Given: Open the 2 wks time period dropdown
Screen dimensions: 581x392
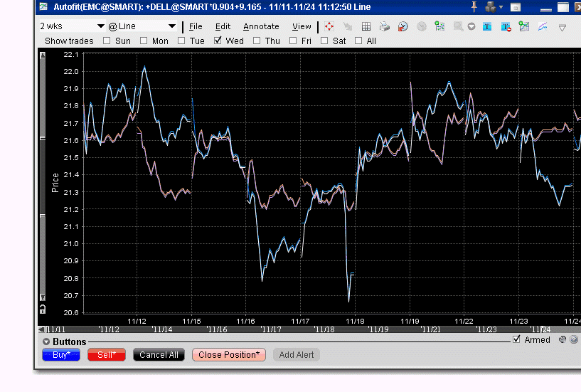Looking at the screenshot, I should point(72,26).
